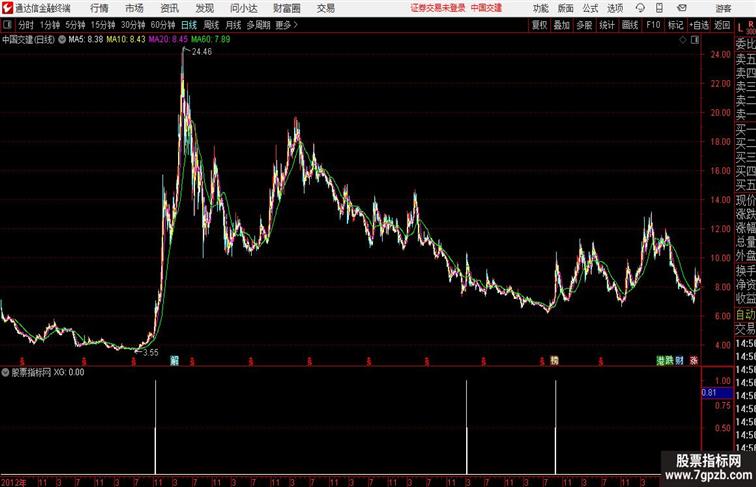Switch to 月线 monthly tab
The width and height of the screenshot is (756, 487).
(x=233, y=25)
